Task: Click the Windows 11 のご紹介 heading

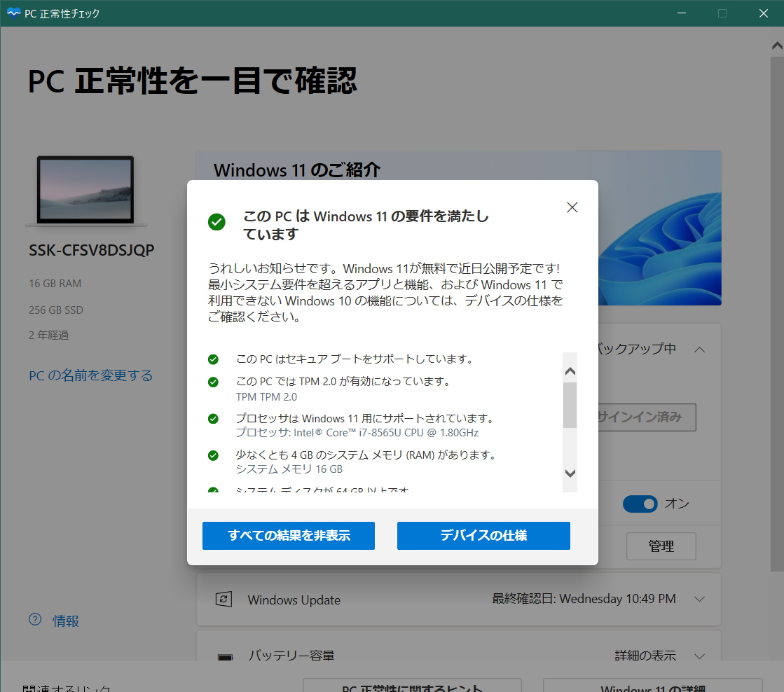Action: pyautogui.click(x=297, y=170)
